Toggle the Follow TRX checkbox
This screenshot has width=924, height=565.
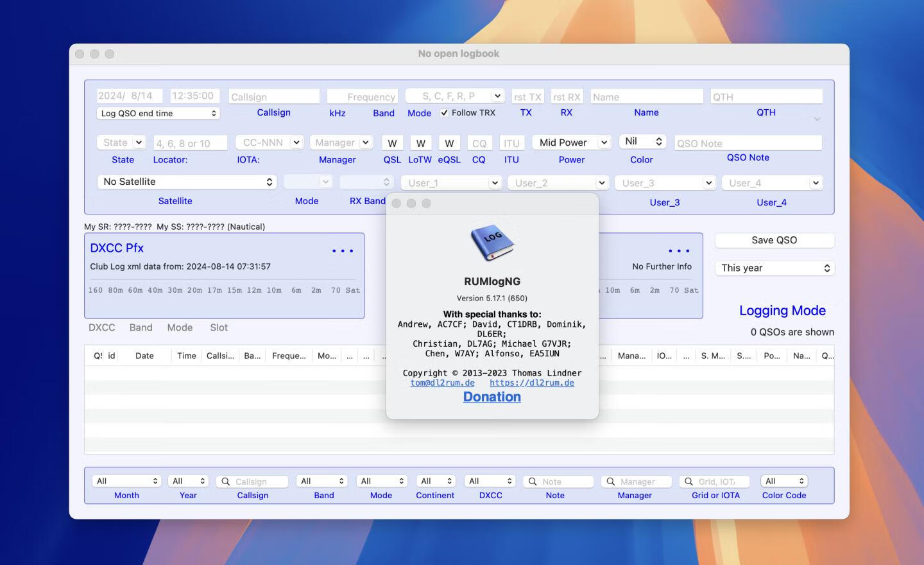[x=444, y=112]
